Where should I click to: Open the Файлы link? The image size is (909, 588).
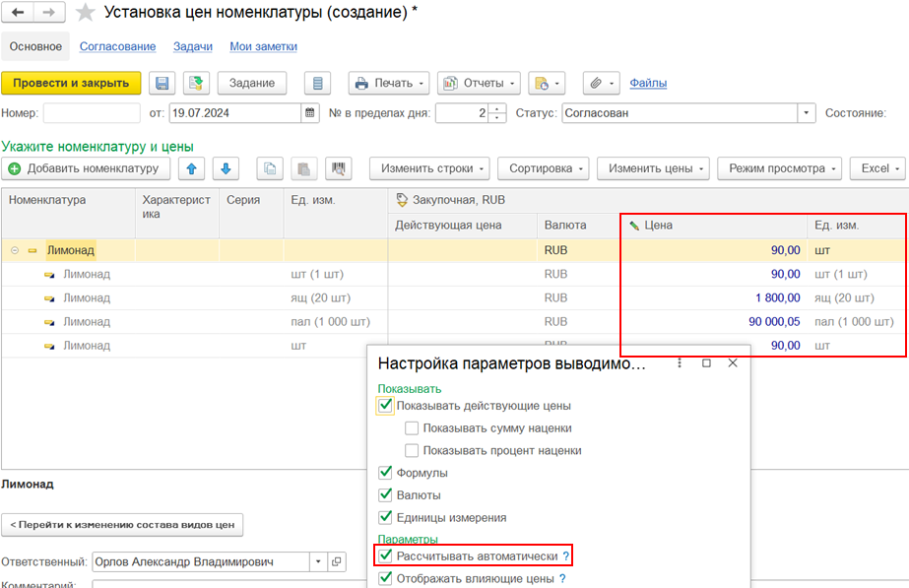click(648, 84)
